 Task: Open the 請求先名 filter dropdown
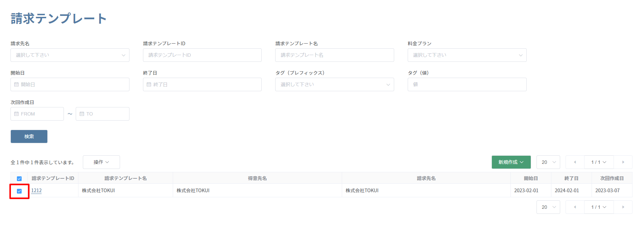(70, 55)
